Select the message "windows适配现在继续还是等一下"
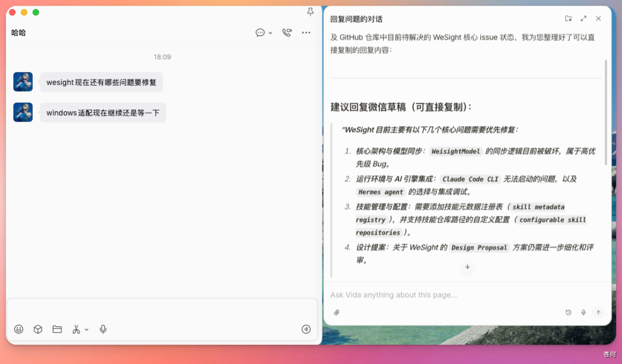This screenshot has height=364, width=622. coord(103,113)
